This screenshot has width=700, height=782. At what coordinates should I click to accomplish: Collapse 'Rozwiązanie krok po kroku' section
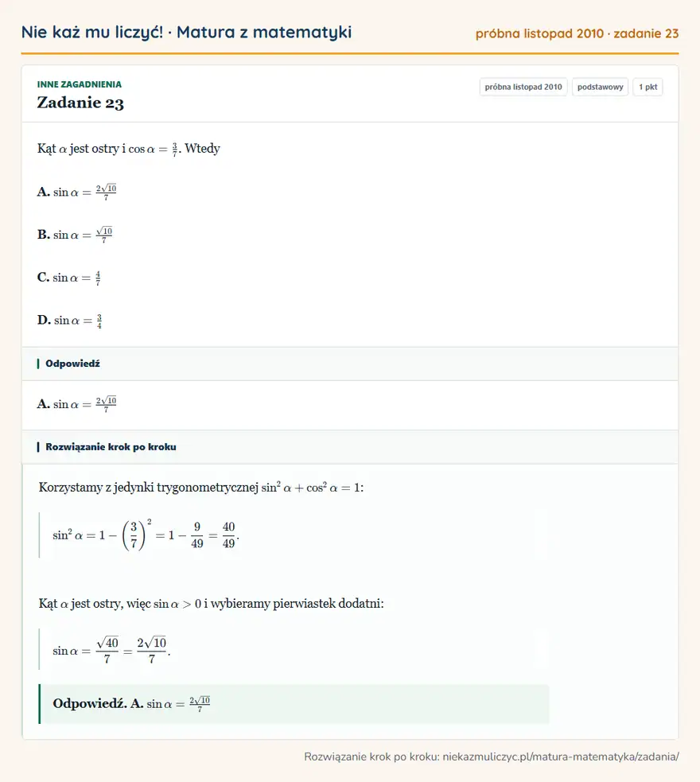coord(350,447)
